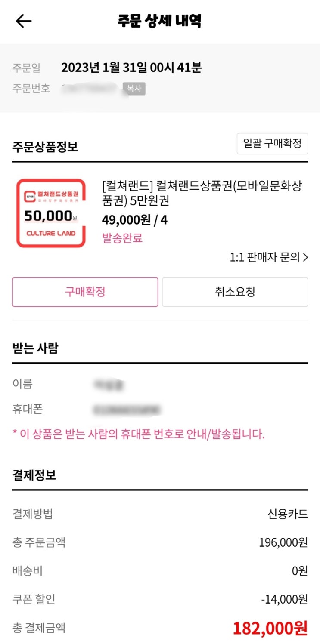Select the 발송완료 status text
This screenshot has height=644, width=320.
(x=122, y=238)
